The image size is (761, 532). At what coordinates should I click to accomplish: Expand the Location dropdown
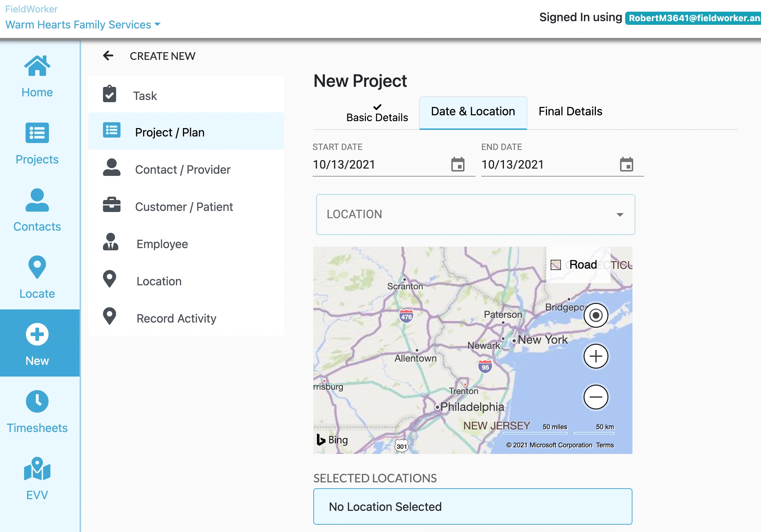point(475,215)
